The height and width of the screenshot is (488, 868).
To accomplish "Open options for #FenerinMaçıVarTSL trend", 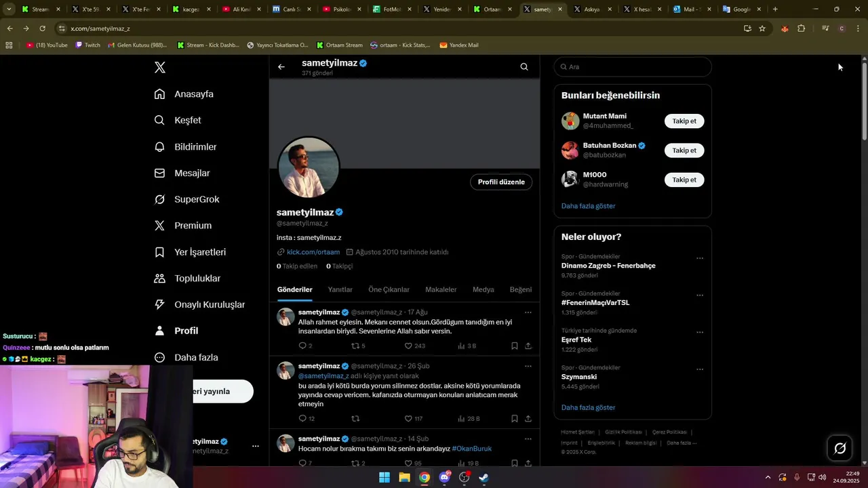I will [700, 296].
